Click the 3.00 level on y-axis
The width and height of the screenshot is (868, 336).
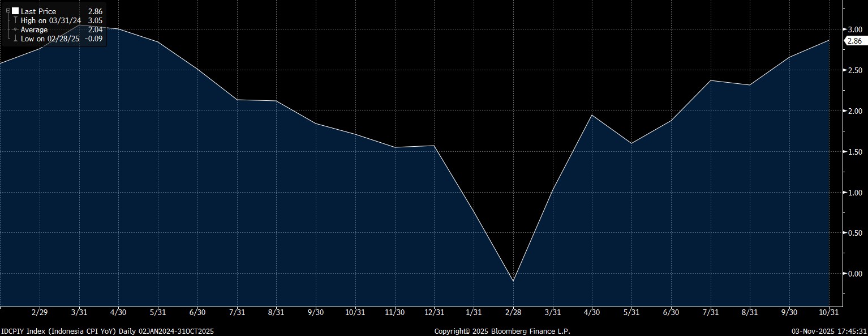(854, 29)
